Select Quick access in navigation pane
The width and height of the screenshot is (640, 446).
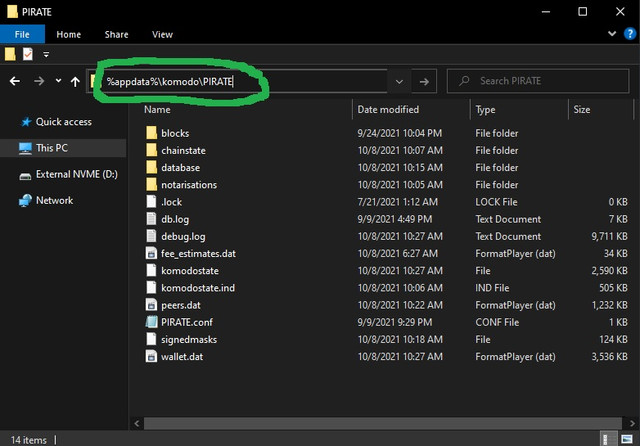64,122
